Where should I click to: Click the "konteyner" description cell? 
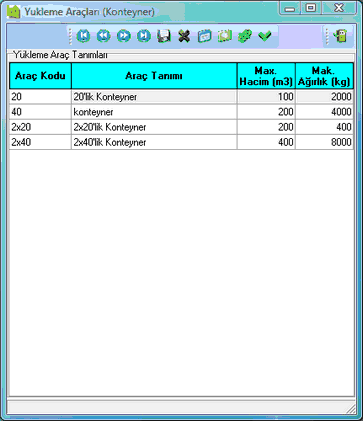(154, 112)
